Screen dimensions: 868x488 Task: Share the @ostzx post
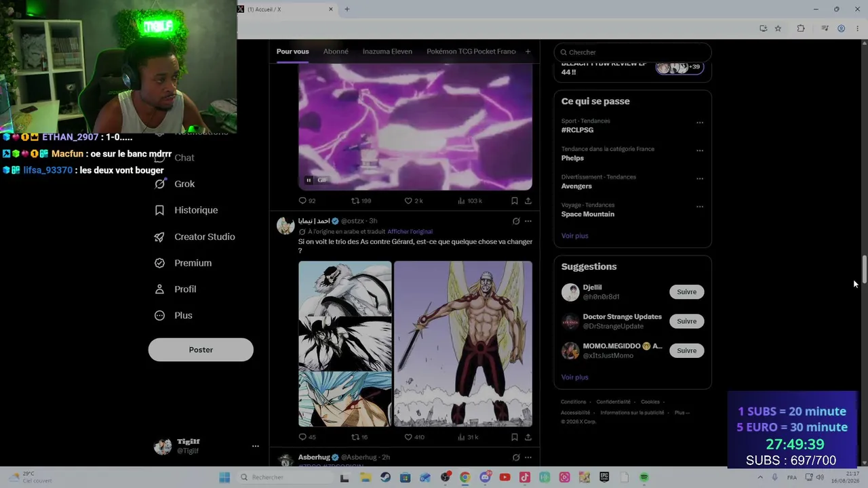pyautogui.click(x=528, y=437)
